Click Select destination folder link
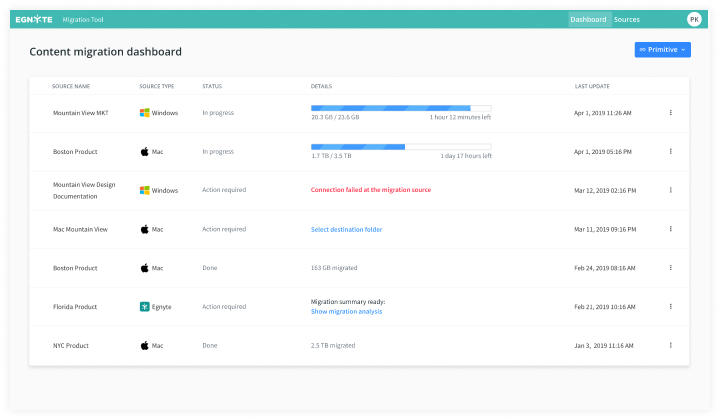 [346, 229]
